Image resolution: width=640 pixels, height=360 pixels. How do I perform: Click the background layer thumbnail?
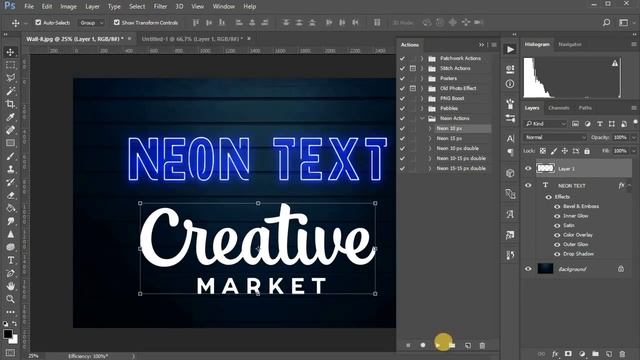click(545, 269)
